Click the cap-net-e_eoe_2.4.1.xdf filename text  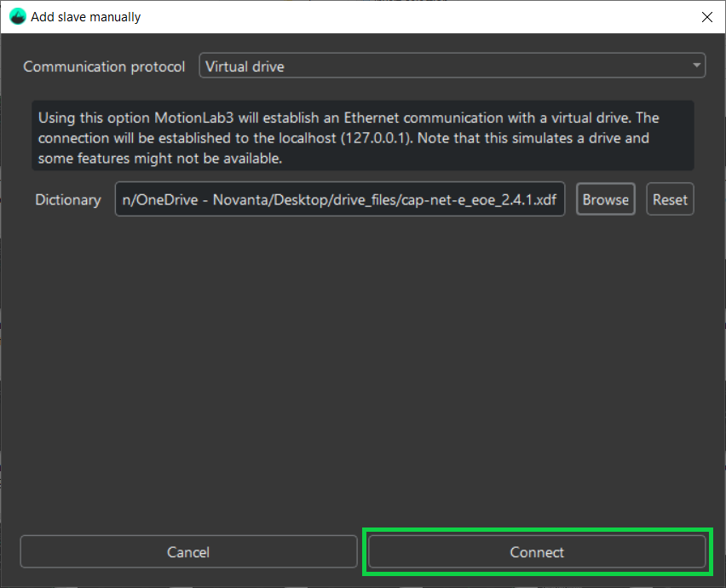click(482, 200)
